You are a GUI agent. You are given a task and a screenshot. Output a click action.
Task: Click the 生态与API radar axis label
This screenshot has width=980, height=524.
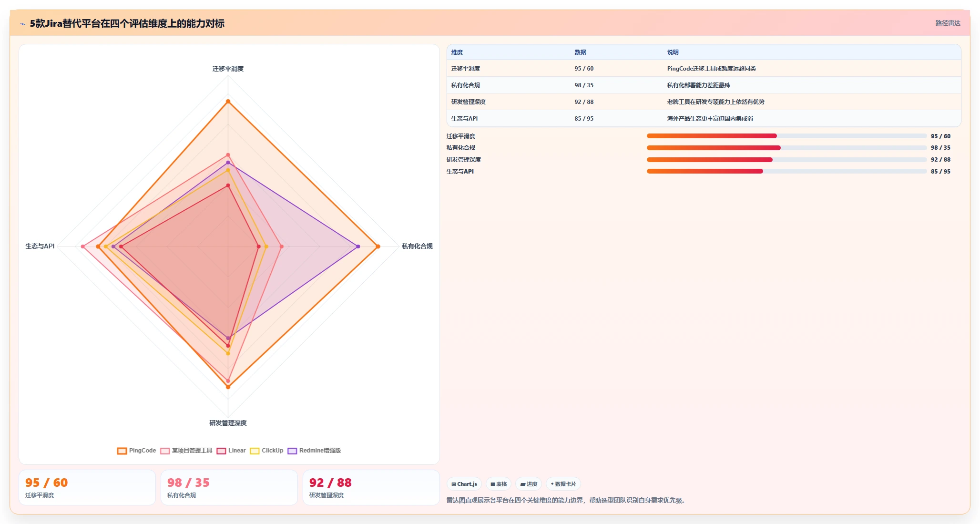(40, 246)
